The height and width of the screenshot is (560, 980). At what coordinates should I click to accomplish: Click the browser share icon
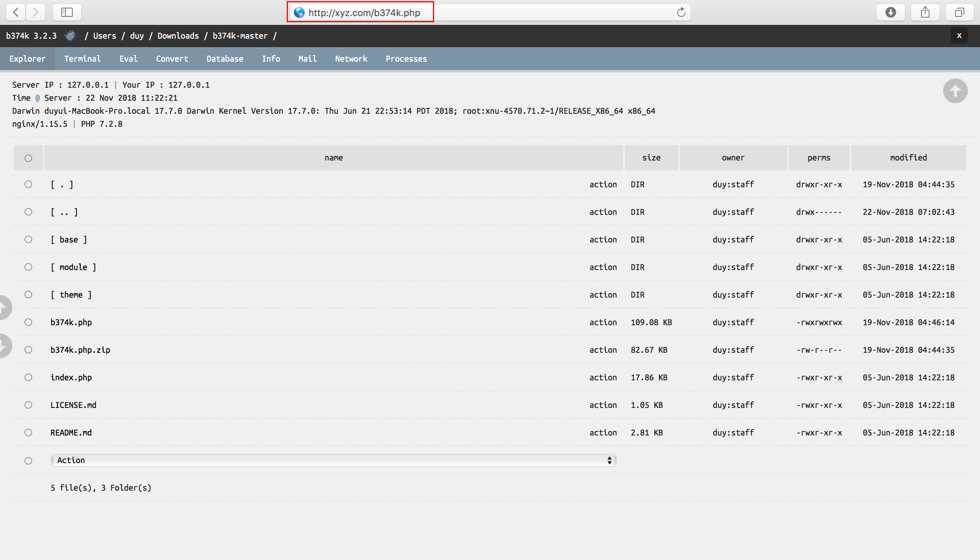pos(925,12)
